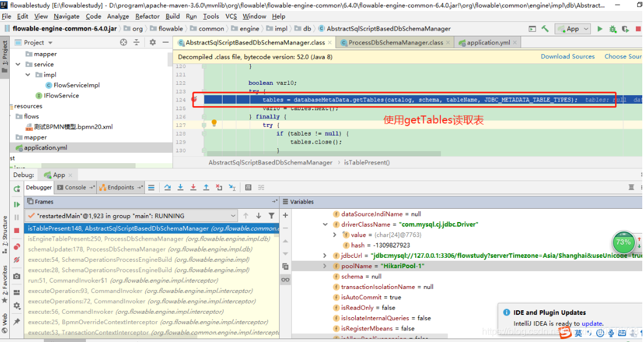Open the VCS menu
The width and height of the screenshot is (644, 342).
(231, 17)
